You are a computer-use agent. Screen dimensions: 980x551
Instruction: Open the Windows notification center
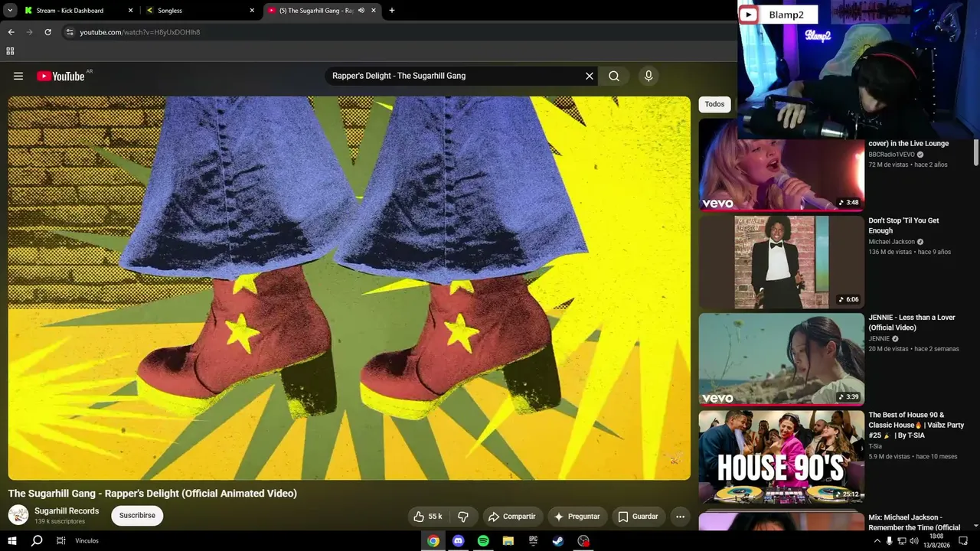point(964,541)
